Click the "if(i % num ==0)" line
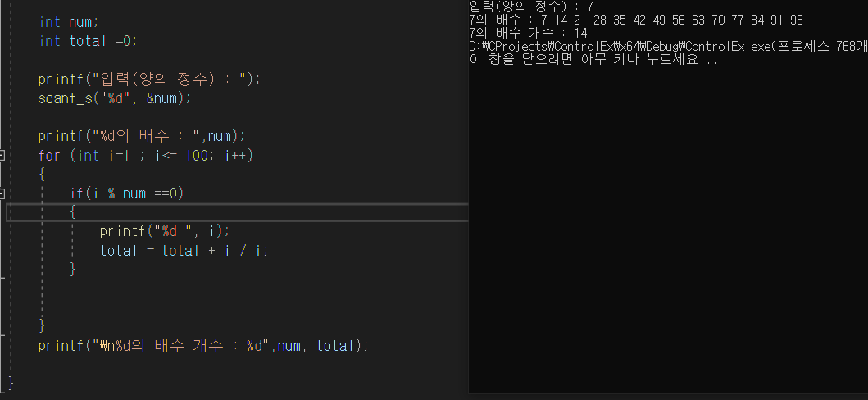The image size is (868, 400). pyautogui.click(x=127, y=193)
